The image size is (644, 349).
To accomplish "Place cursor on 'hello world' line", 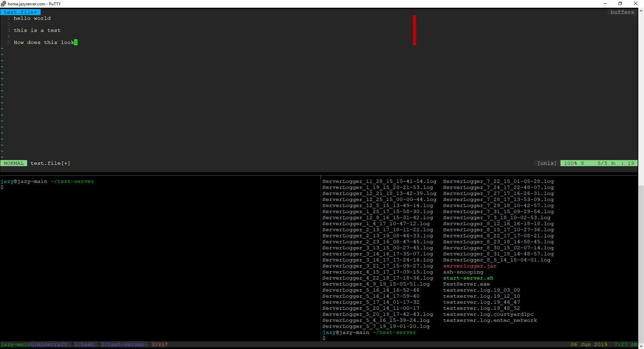I will 32,18.
